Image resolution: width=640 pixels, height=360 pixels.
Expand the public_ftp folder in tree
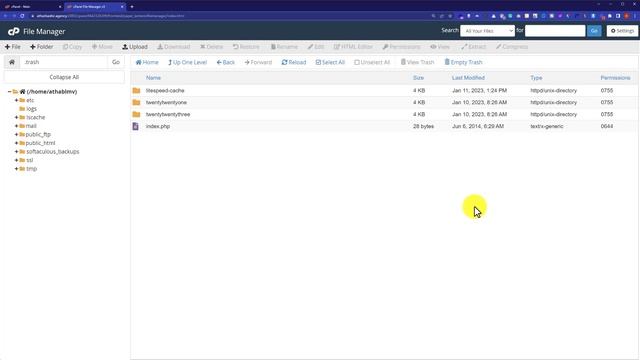[x=16, y=135]
